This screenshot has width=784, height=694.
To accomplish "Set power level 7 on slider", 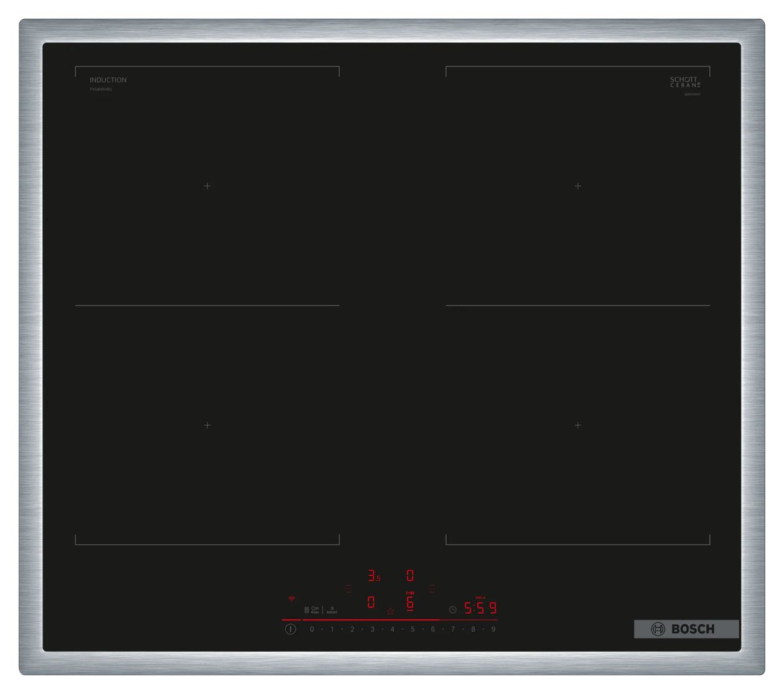I will coord(453,629).
